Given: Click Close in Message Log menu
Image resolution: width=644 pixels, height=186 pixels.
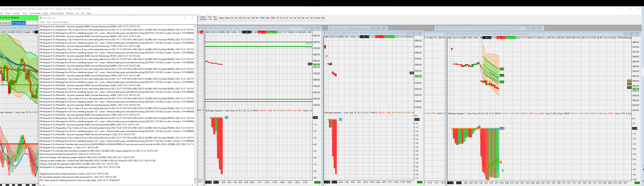Looking at the screenshot, I should 42,22.
